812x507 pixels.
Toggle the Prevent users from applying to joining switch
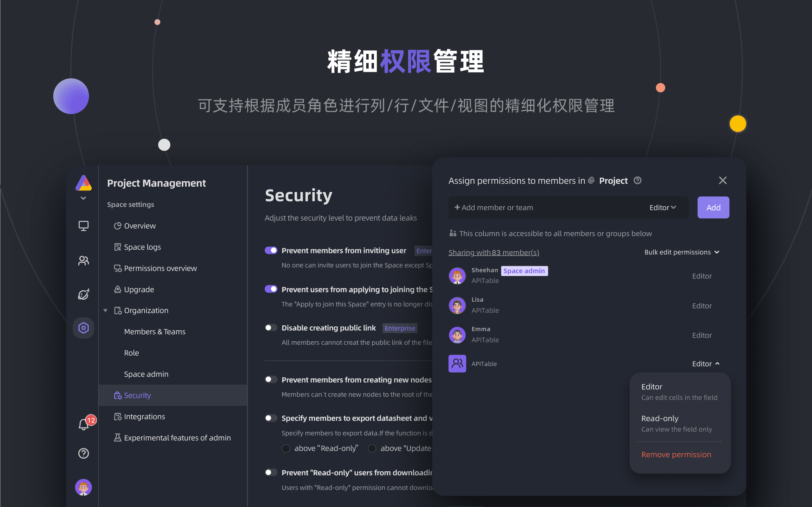tap(271, 289)
